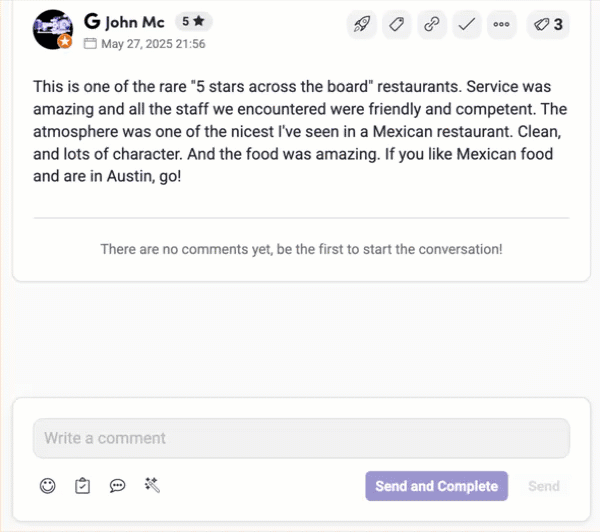The image size is (600, 532).
Task: Open John Mc's profile avatar
Action: coord(53,29)
